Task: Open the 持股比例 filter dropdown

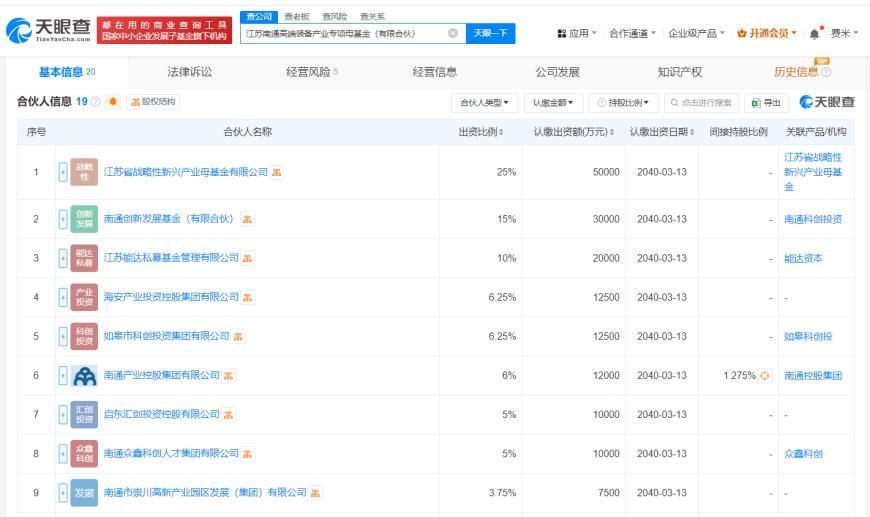Action: pyautogui.click(x=621, y=103)
